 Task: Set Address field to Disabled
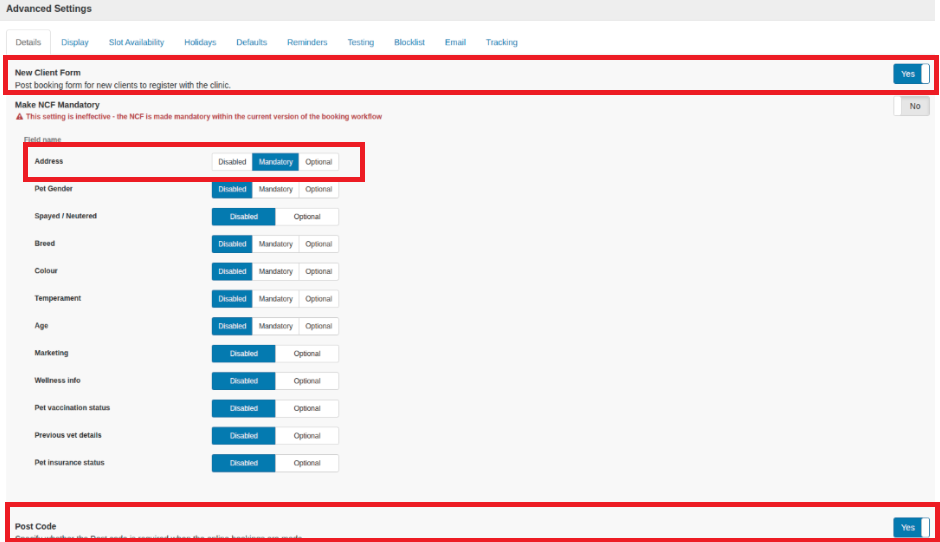point(232,162)
